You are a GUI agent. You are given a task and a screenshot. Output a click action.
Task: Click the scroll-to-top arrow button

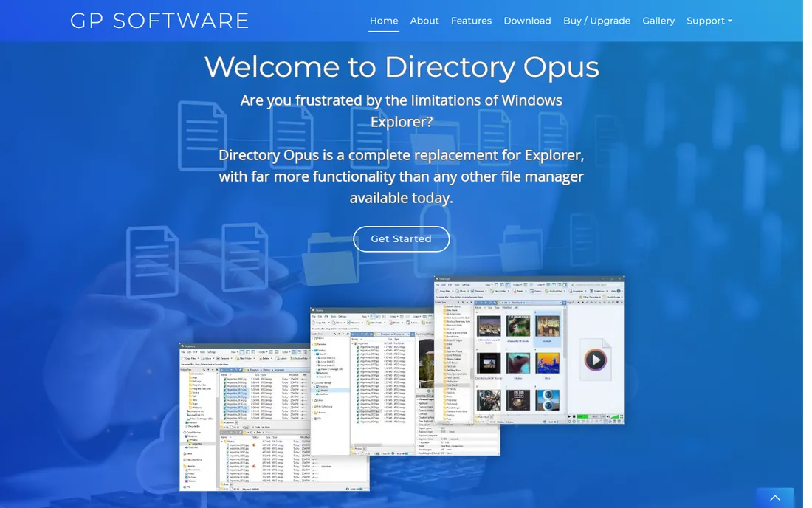[774, 498]
